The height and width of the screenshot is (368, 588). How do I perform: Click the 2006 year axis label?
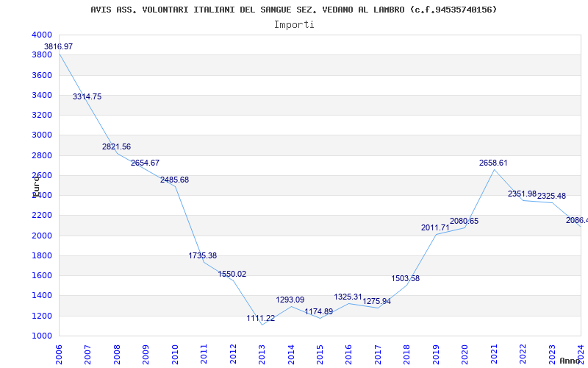pos(59,354)
